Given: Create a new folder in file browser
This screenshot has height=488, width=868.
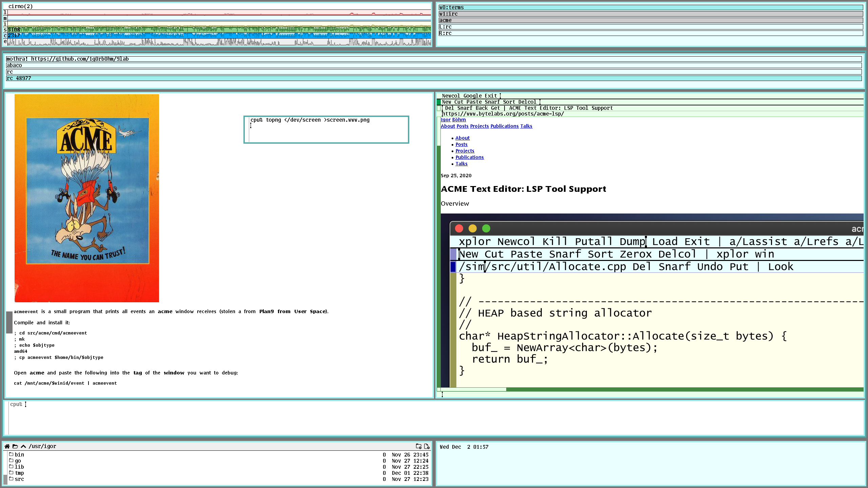Looking at the screenshot, I should [x=419, y=446].
